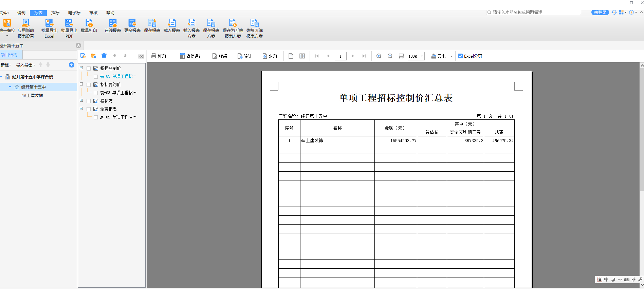Expand the 投标方 tree node
644x289 pixels.
coord(81,100)
